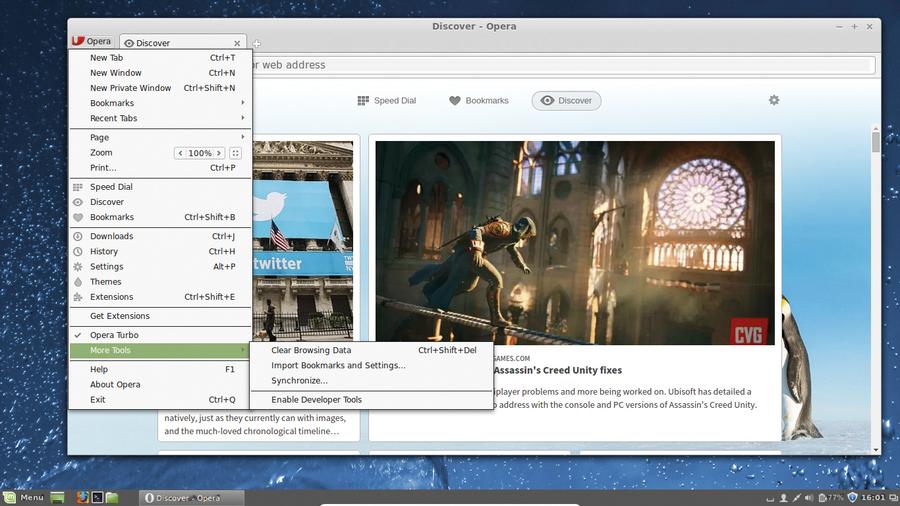The image size is (900, 506).
Task: Click the battery 77% indicator
Action: pos(831,498)
